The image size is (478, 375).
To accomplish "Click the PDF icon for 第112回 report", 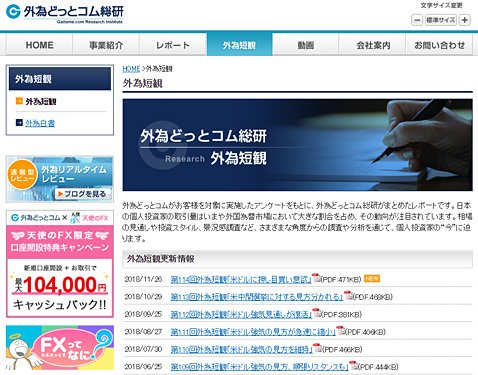I will pyautogui.click(x=317, y=313).
